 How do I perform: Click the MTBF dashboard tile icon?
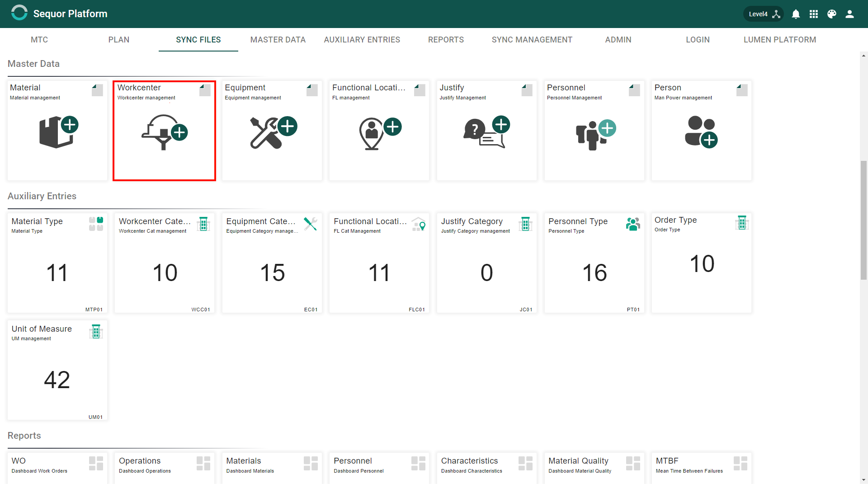[x=741, y=463]
